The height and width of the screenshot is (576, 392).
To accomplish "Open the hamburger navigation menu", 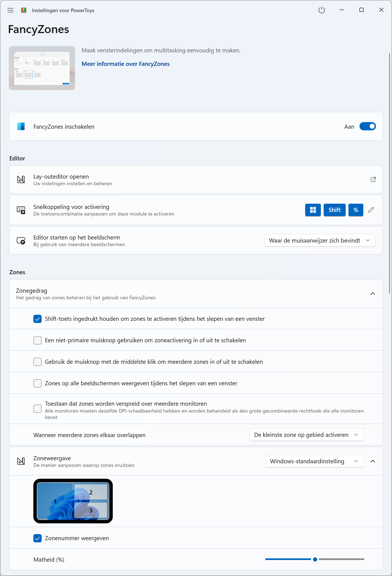I will pos(10,10).
